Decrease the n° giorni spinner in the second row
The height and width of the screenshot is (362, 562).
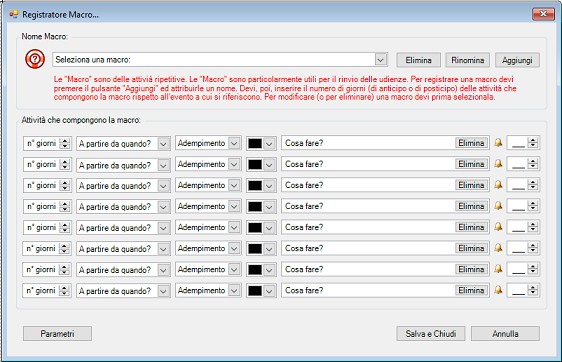(65, 167)
